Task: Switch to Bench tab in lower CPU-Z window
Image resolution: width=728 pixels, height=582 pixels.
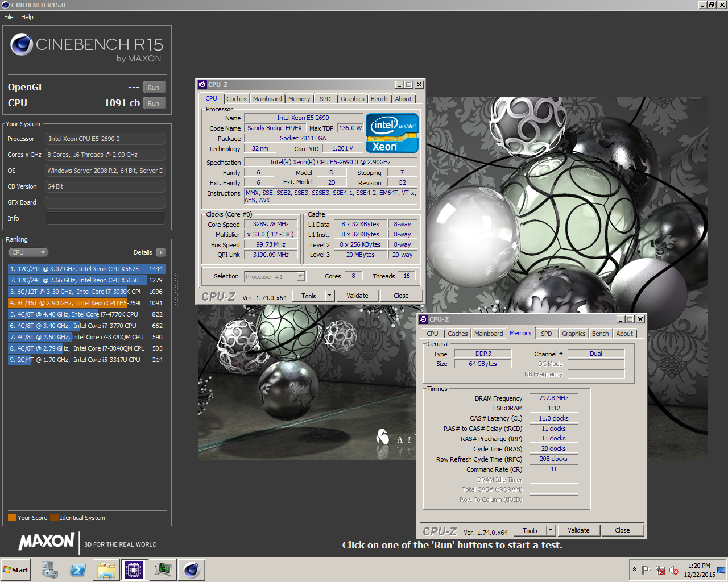Action: (601, 334)
